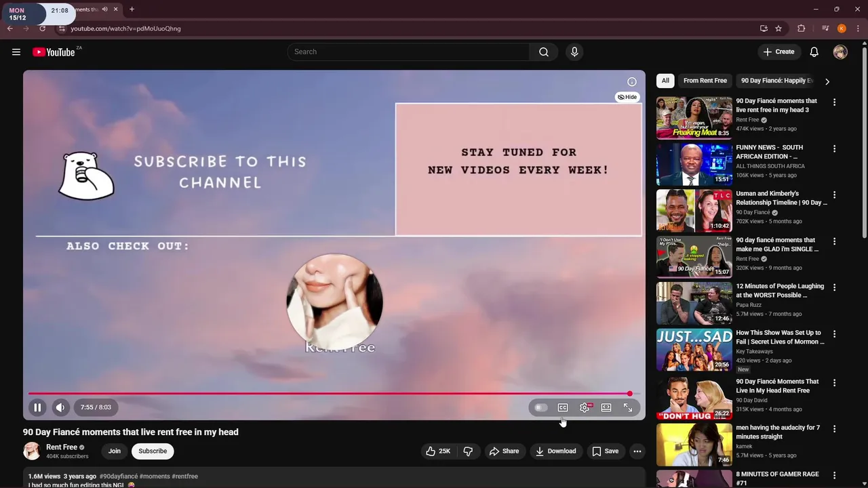868x488 pixels.
Task: Open the browser profile avatar K
Action: [842, 28]
